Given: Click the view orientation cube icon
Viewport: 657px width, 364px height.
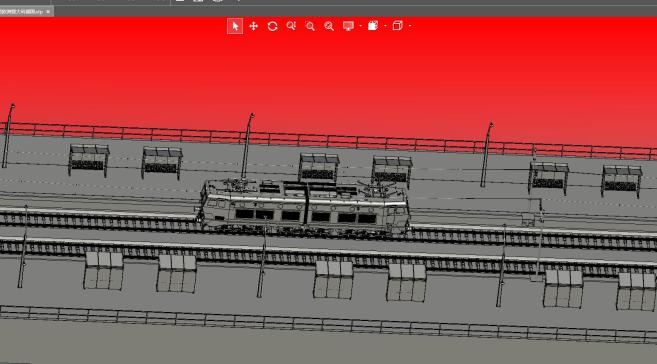Looking at the screenshot, I should [x=398, y=26].
